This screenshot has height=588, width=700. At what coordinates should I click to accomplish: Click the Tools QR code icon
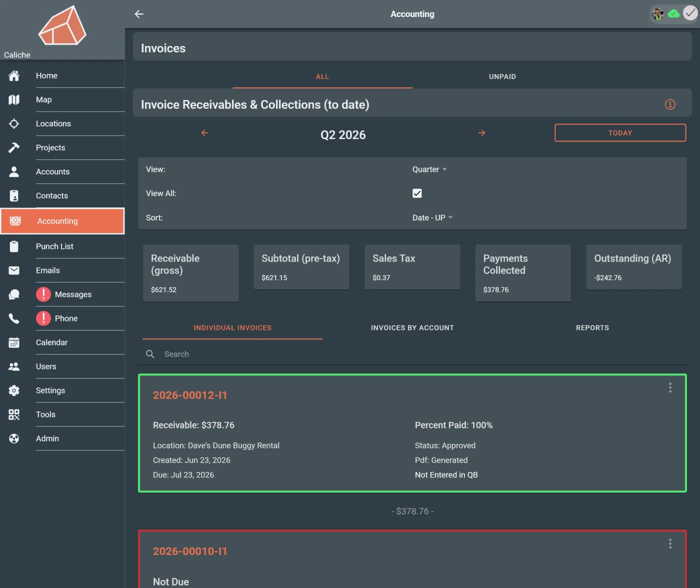(14, 414)
